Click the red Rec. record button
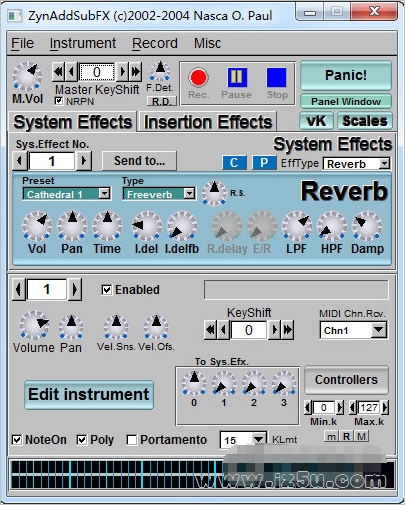 pyautogui.click(x=198, y=77)
